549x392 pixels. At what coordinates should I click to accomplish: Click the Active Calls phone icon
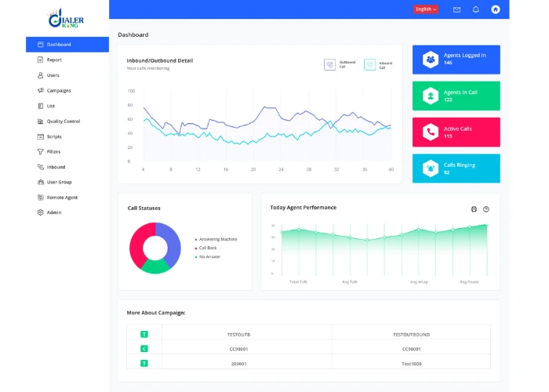[431, 132]
